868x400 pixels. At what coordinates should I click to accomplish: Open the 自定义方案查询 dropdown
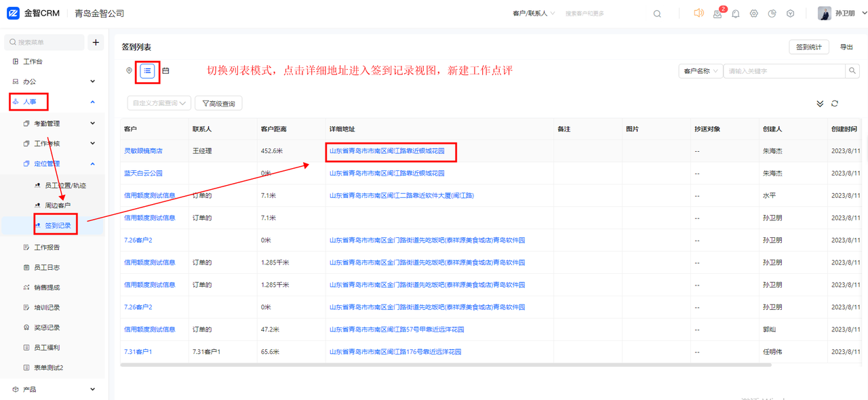click(159, 104)
